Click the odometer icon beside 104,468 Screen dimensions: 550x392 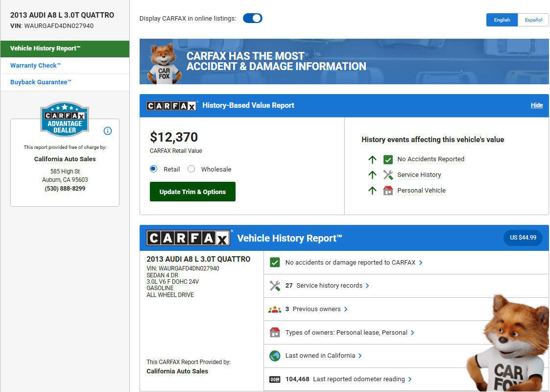click(x=275, y=379)
